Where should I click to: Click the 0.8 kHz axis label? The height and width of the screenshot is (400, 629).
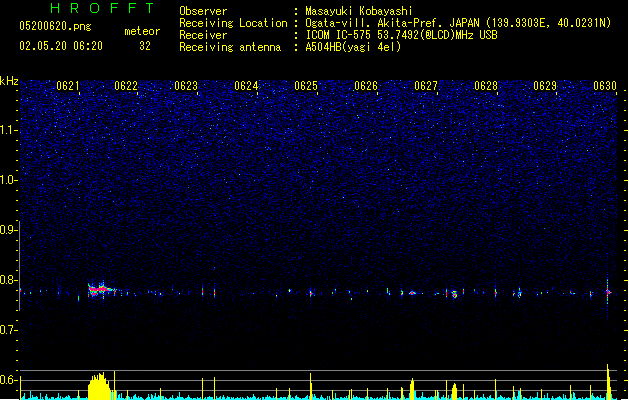point(8,280)
